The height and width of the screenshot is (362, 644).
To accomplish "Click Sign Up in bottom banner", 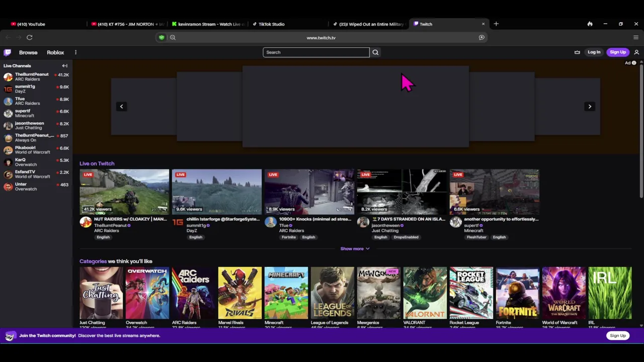I will coord(618,335).
